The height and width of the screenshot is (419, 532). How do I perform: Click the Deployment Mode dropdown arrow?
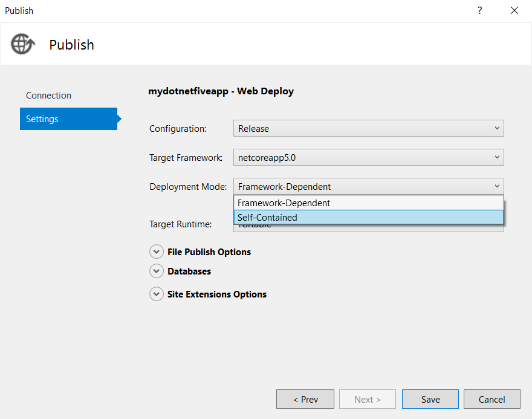click(x=496, y=186)
